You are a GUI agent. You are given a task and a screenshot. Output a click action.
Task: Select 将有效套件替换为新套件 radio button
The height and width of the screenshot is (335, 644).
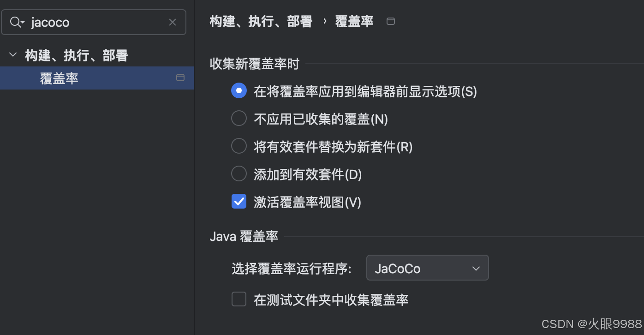(x=239, y=147)
